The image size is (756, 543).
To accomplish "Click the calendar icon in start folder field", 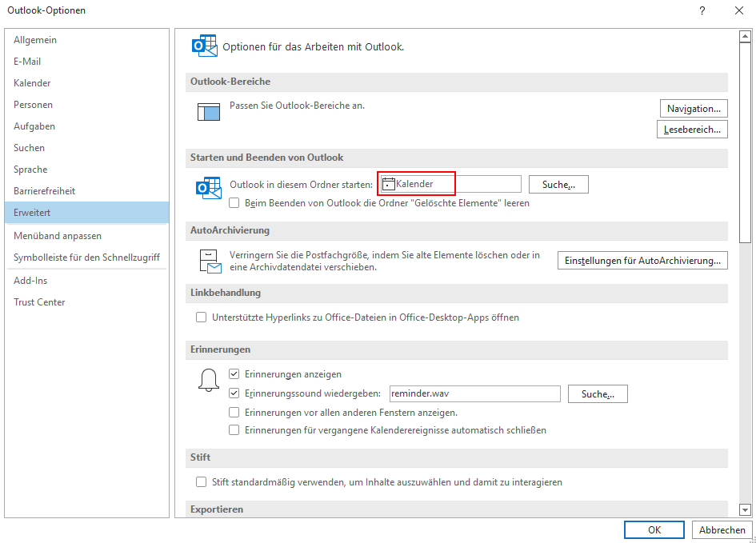I will tap(388, 184).
